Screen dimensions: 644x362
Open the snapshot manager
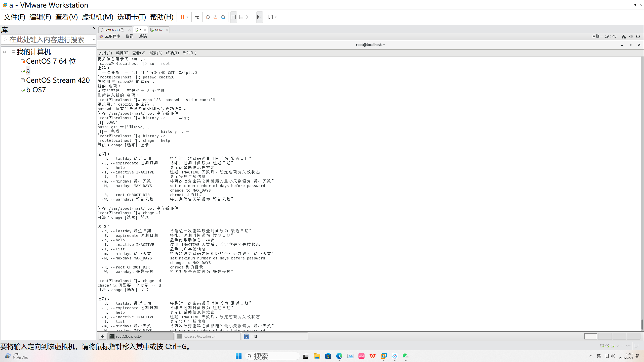click(x=223, y=17)
